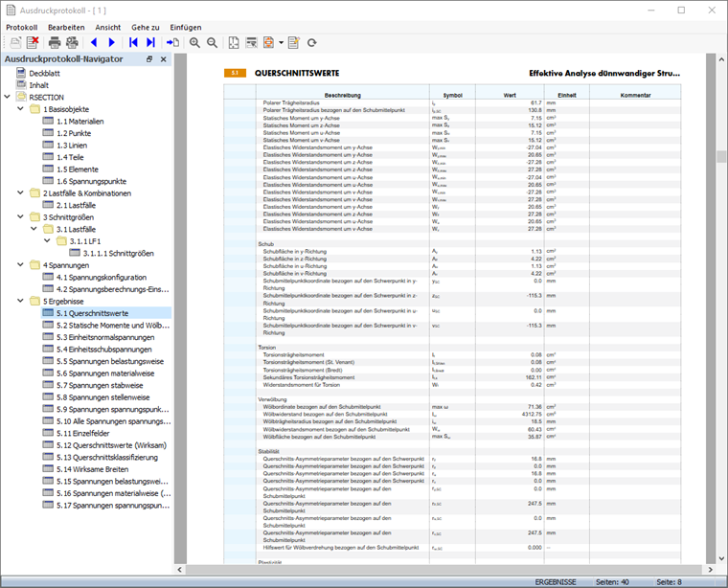Select 5.3 Einheitsnormalspannungen tree entry
728x588 pixels.
(105, 337)
